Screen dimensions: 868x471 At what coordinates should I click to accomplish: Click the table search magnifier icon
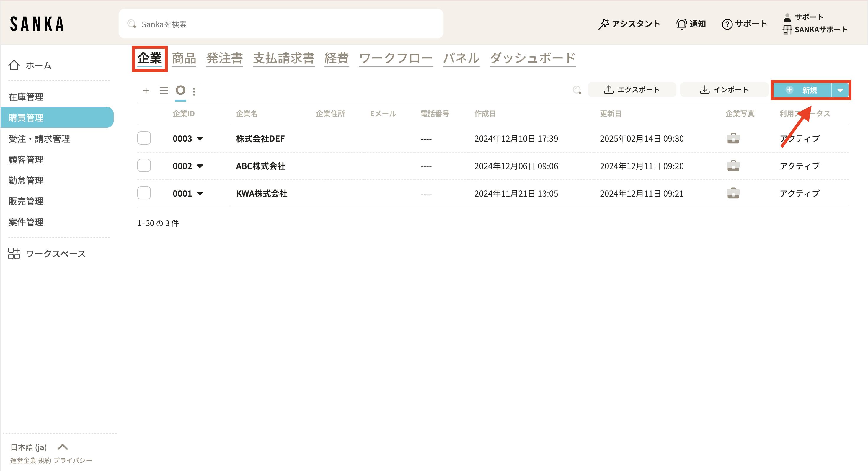coord(577,90)
